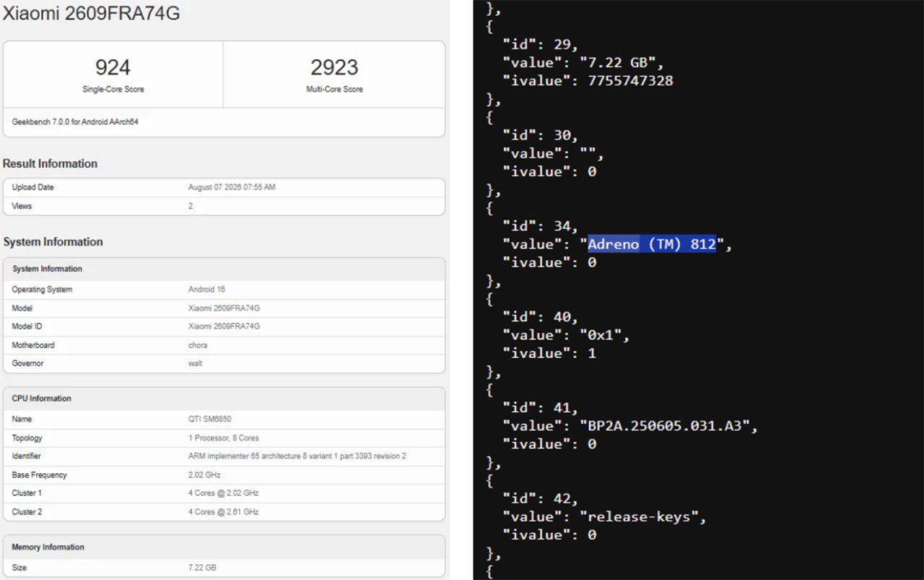Click the "Views" row label
924x580 pixels.
coord(22,206)
